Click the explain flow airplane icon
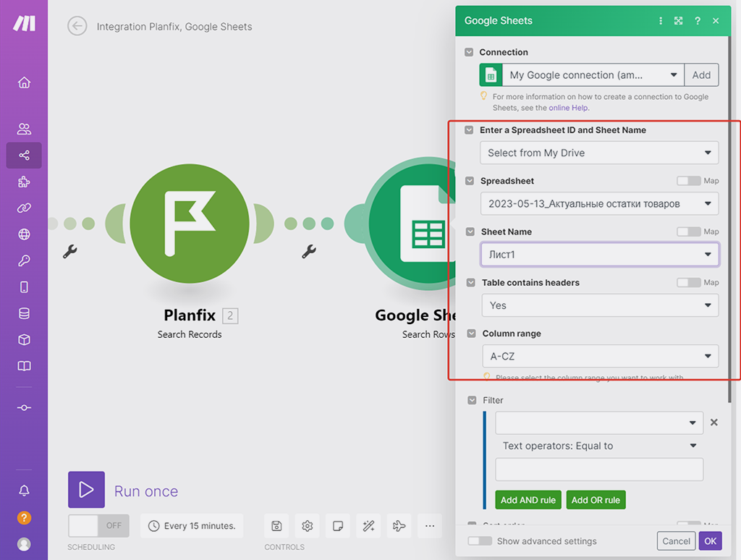741x560 pixels. coord(399,526)
